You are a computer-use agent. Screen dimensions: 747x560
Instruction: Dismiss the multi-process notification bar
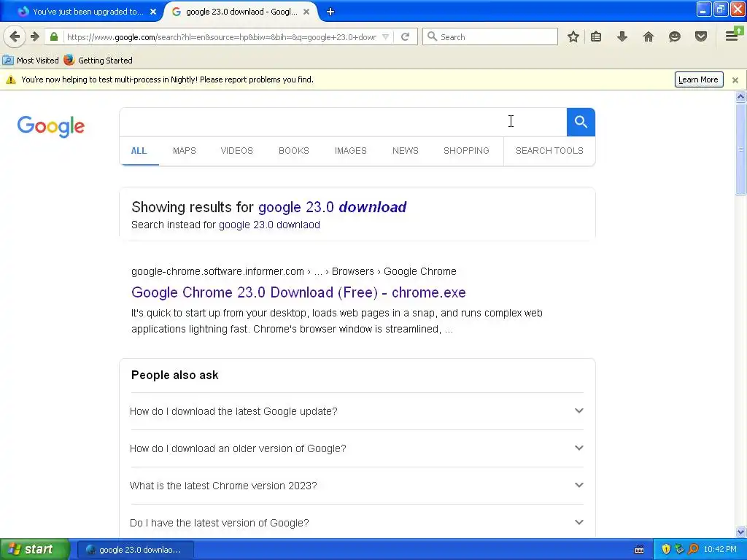tap(735, 80)
